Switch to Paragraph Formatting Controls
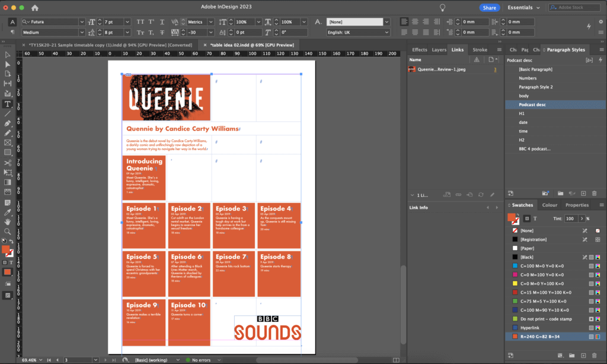The height and width of the screenshot is (364, 607). coord(12,32)
